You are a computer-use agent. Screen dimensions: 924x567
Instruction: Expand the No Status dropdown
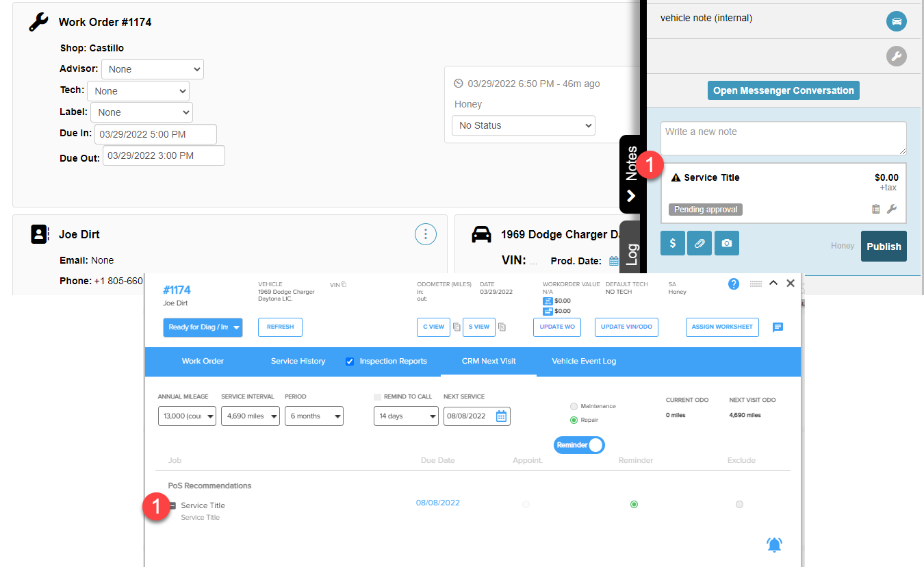click(x=524, y=125)
